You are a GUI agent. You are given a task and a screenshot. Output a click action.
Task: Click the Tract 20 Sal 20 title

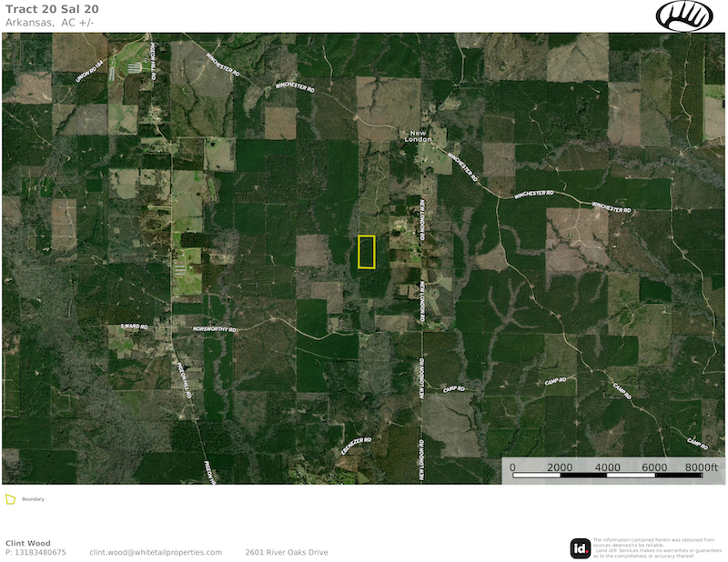[52, 9]
